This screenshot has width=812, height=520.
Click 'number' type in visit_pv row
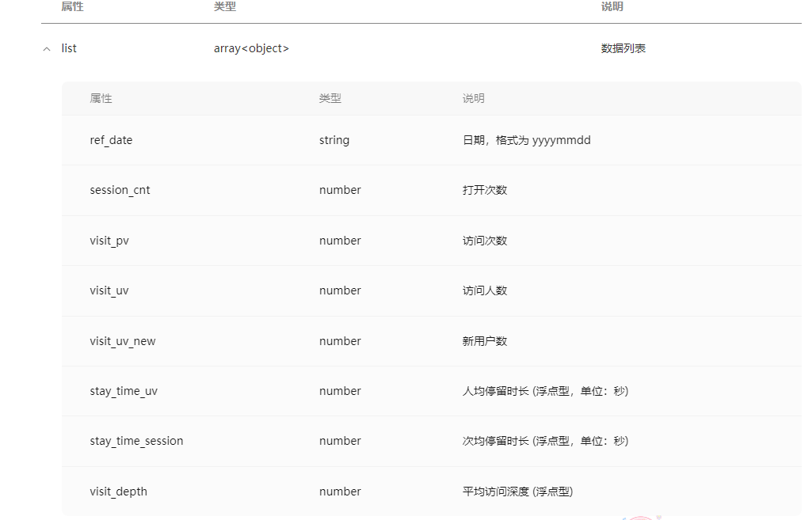coord(340,241)
